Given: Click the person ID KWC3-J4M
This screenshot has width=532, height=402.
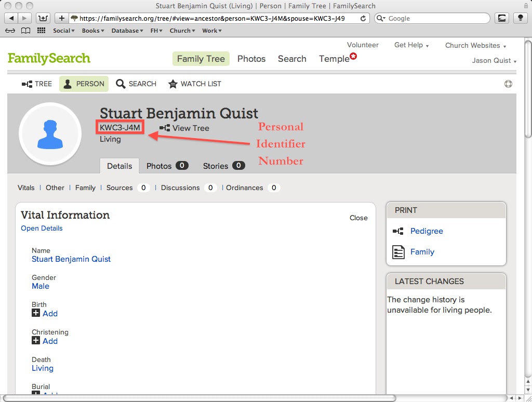Looking at the screenshot, I should 120,128.
